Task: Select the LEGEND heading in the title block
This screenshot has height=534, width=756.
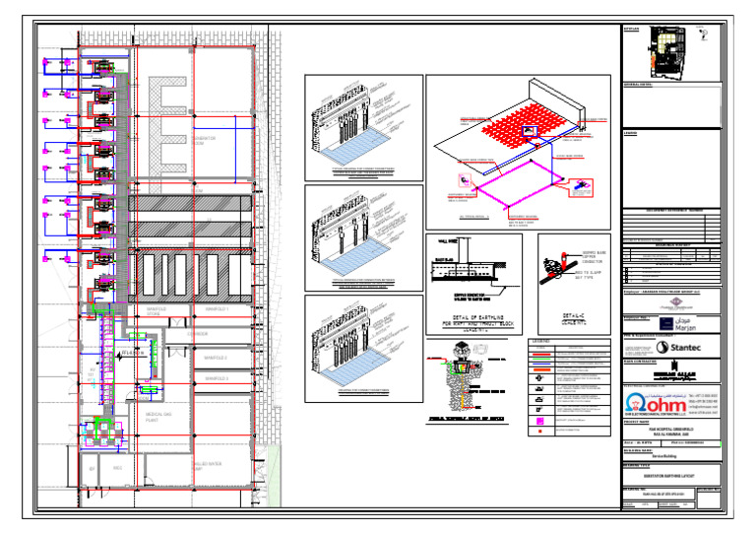Action: 631,133
